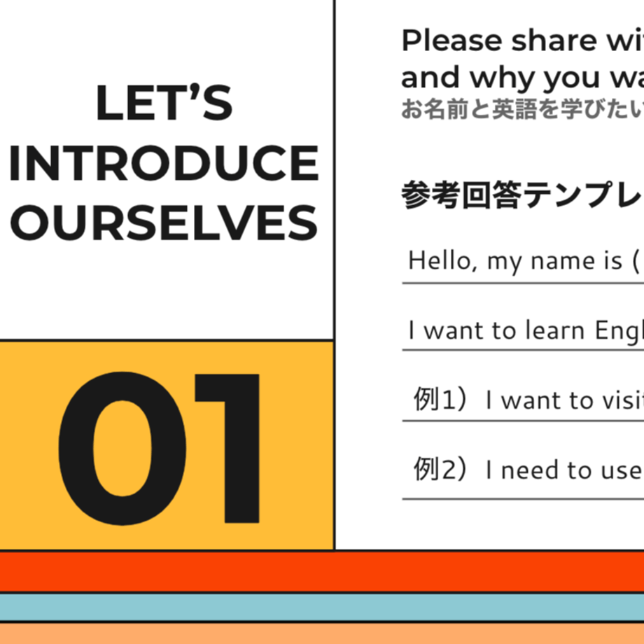
Task: Click the peach stripe at the bottom
Action: 322,633
